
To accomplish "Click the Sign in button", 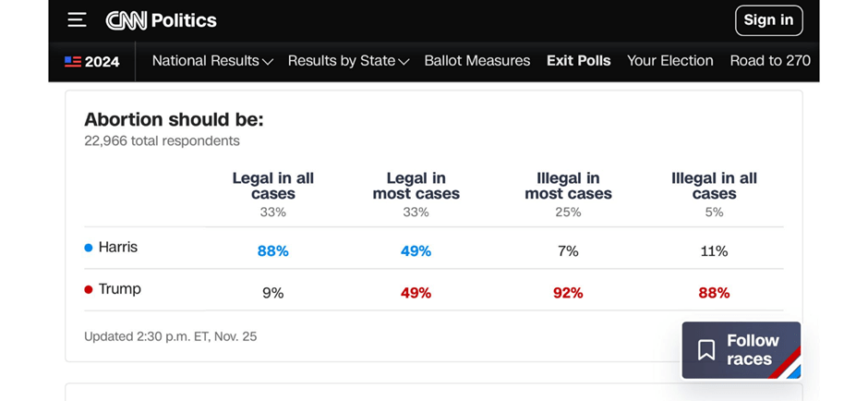I will (x=768, y=20).
